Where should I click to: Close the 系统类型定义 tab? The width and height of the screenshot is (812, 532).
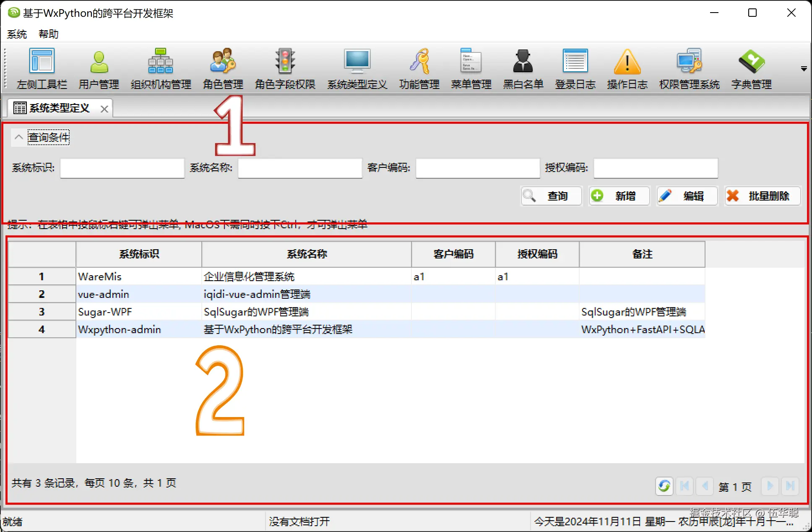[x=104, y=109]
